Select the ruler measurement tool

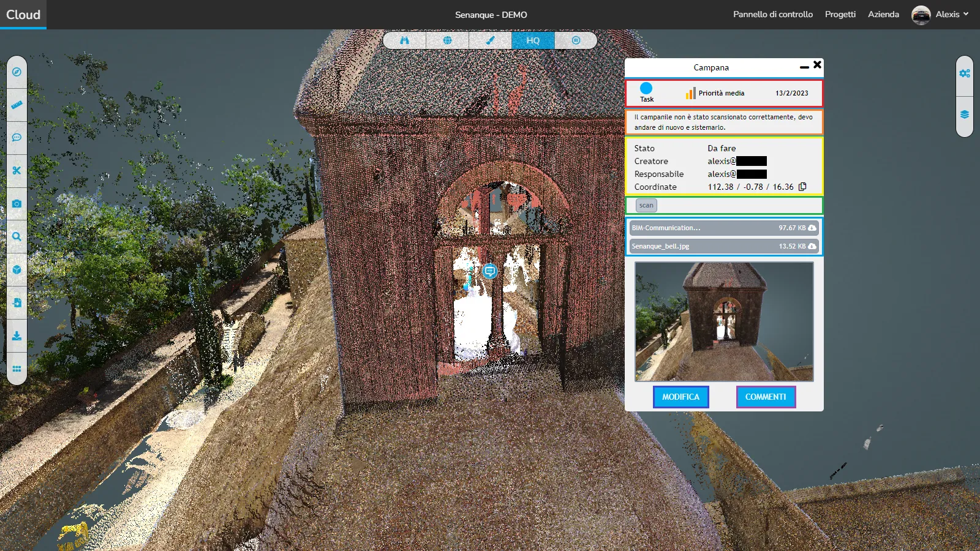tap(17, 105)
